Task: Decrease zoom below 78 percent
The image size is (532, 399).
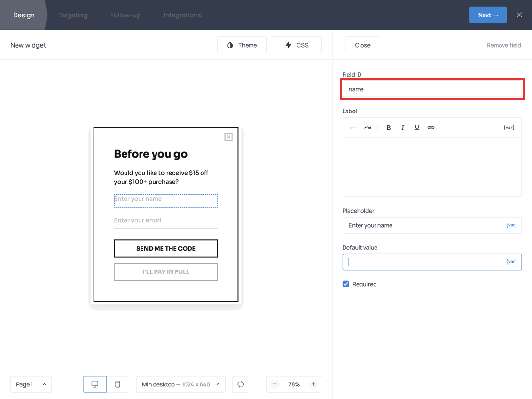Action: [x=274, y=384]
